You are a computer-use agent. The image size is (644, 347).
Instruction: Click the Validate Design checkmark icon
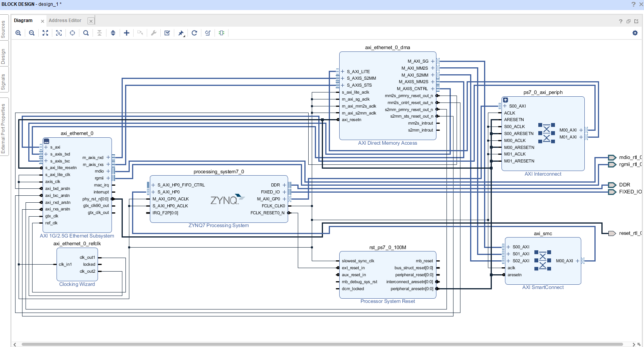click(167, 33)
